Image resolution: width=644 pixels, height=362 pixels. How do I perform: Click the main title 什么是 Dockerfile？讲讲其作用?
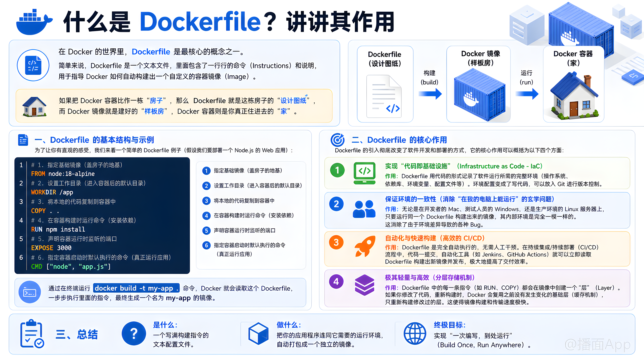click(229, 22)
